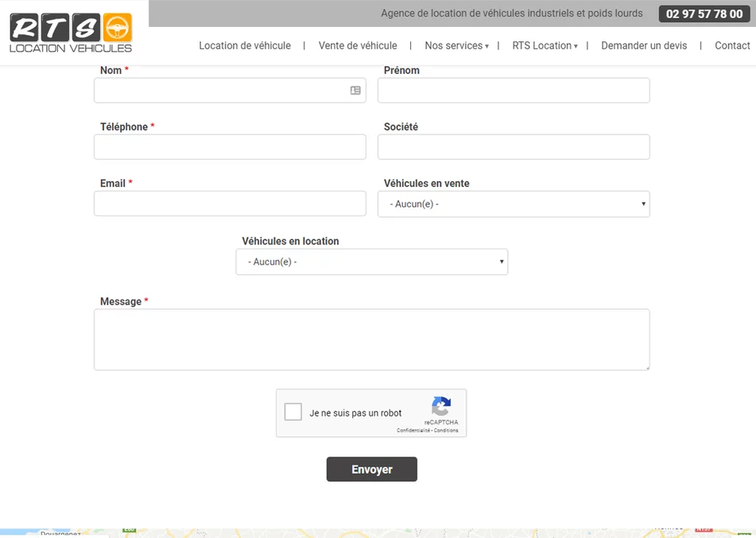Viewport: 756px width, 538px height.
Task: Select the Contact menu item
Action: click(x=732, y=46)
